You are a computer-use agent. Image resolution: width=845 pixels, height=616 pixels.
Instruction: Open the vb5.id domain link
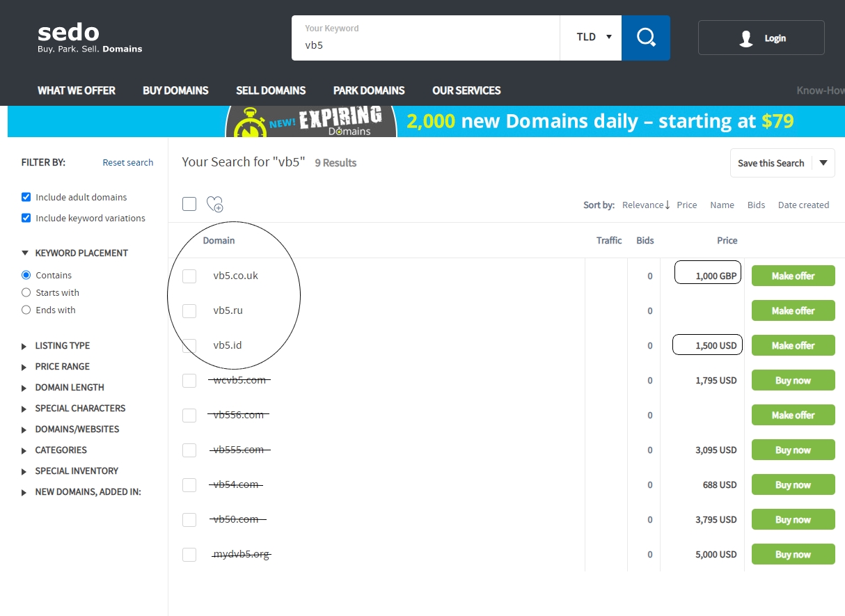pos(228,345)
